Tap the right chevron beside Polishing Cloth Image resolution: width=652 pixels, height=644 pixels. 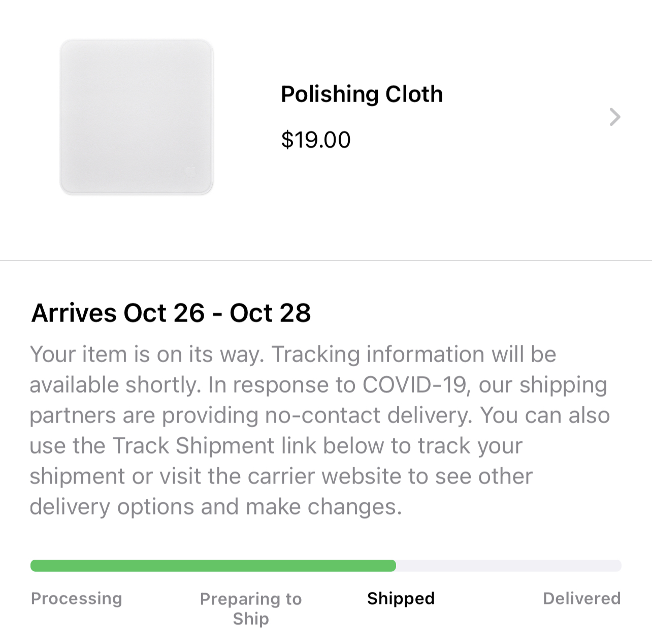(x=614, y=117)
